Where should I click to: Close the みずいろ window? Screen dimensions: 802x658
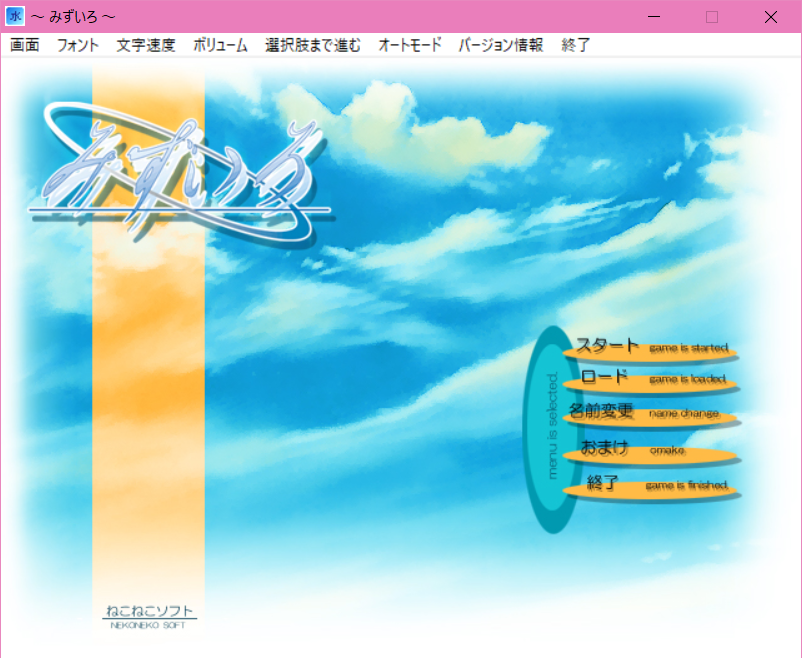click(x=771, y=17)
